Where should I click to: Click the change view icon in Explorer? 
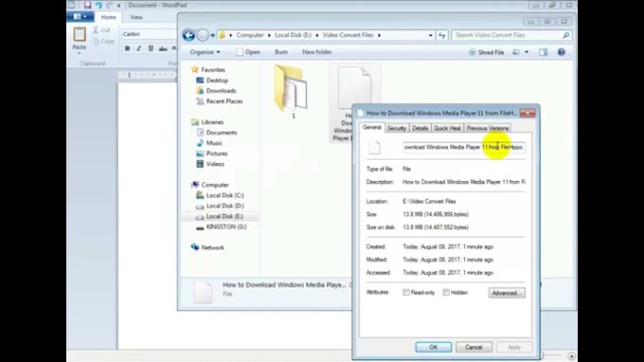[x=516, y=52]
